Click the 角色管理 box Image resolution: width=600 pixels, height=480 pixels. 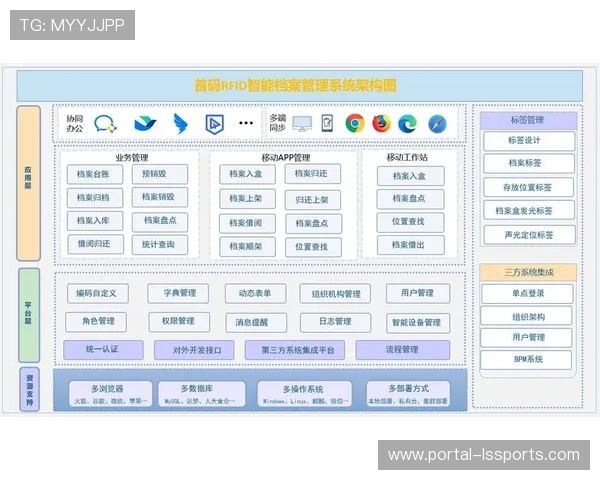pos(96,322)
